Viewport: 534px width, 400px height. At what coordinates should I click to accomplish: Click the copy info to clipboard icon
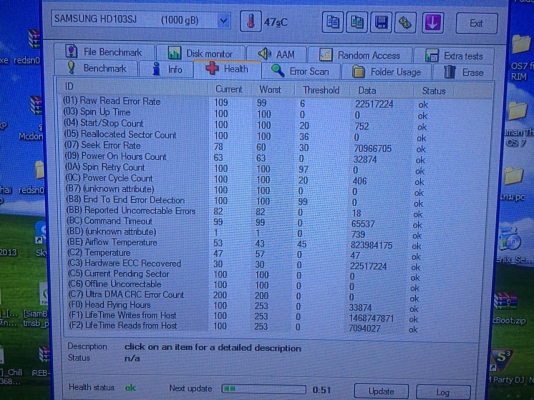[x=333, y=22]
